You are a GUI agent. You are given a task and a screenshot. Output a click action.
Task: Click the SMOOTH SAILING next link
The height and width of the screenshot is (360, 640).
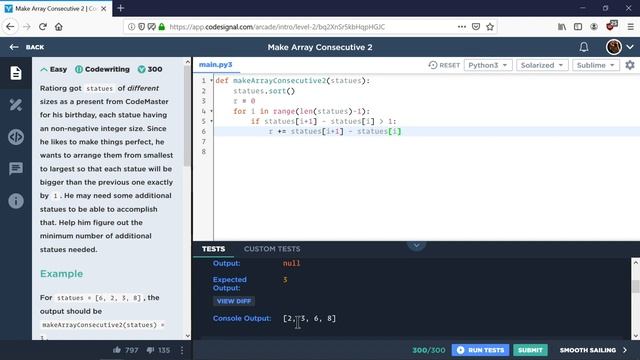(593, 350)
